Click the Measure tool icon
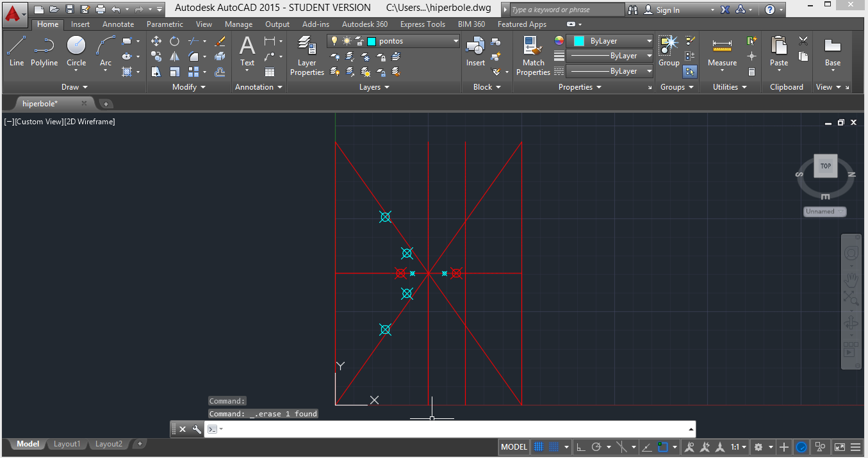This screenshot has width=868, height=458. (x=722, y=51)
